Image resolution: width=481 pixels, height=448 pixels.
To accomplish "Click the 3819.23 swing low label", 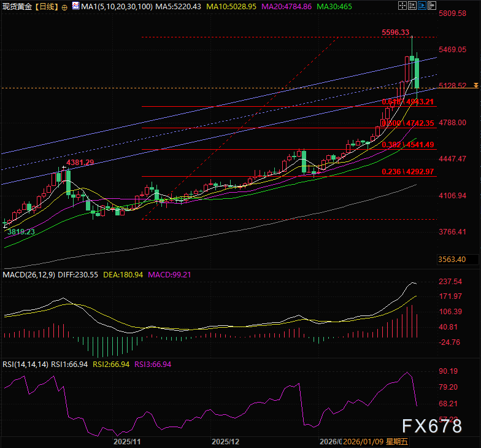I will point(21,232).
